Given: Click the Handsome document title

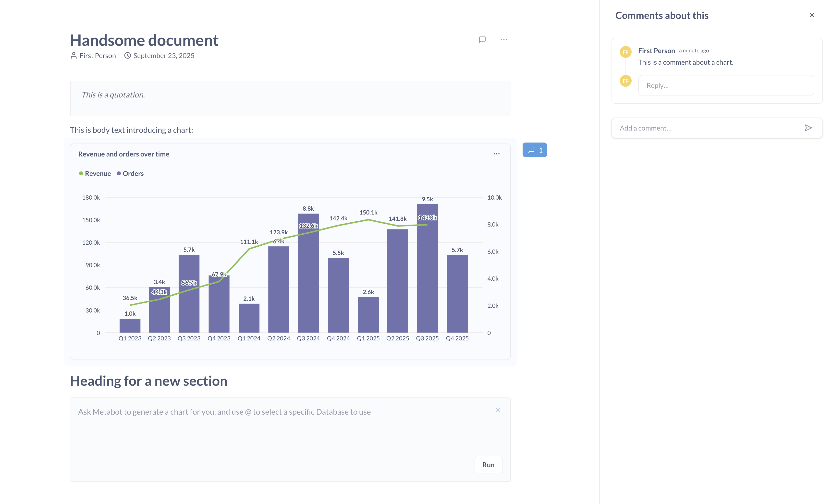Looking at the screenshot, I should click(144, 40).
